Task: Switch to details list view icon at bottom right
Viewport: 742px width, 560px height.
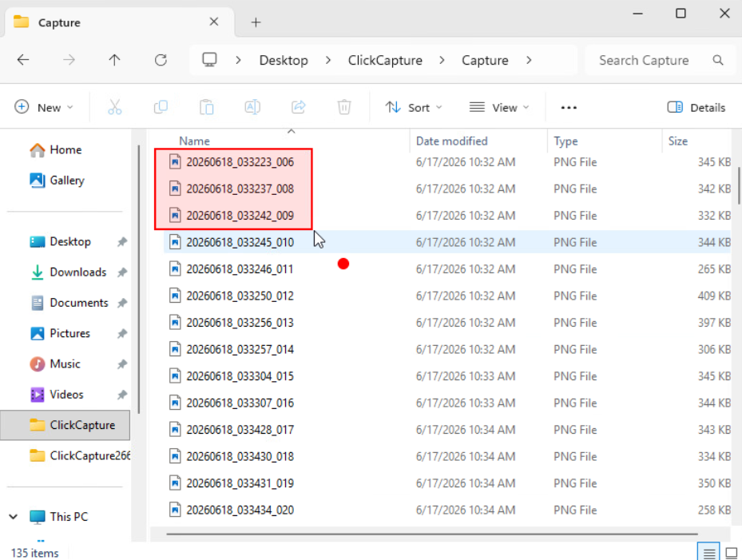Action: tap(708, 553)
